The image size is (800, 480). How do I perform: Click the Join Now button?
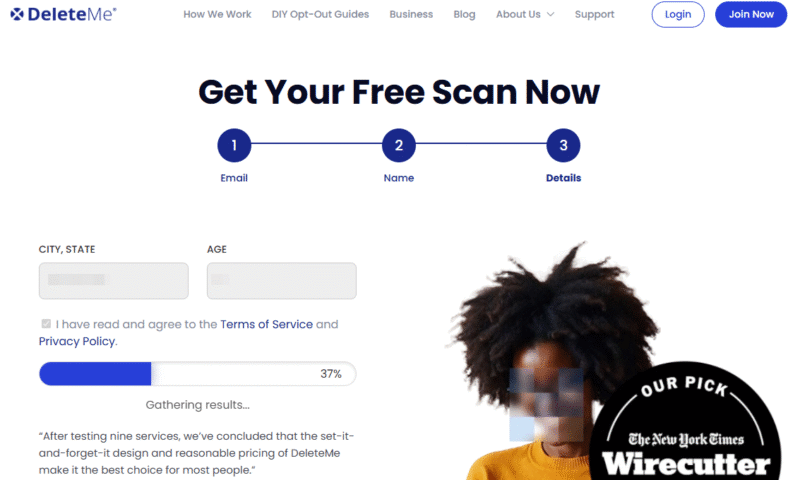point(751,14)
